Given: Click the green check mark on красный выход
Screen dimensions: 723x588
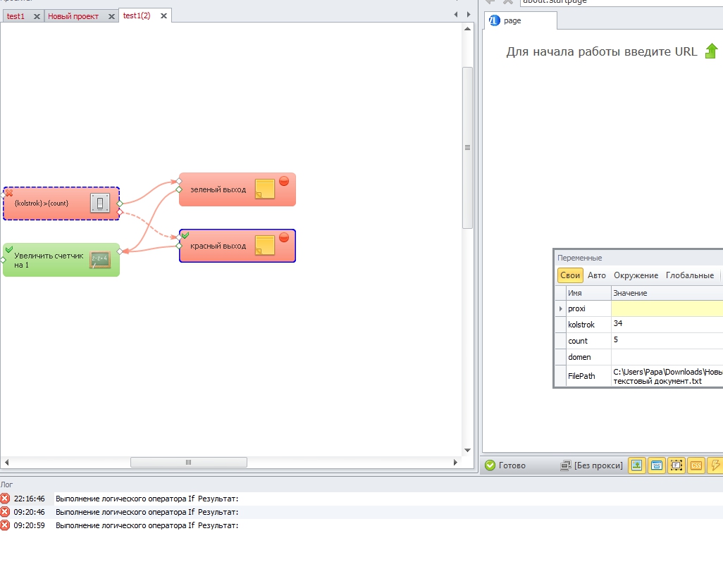Looking at the screenshot, I should tap(185, 235).
